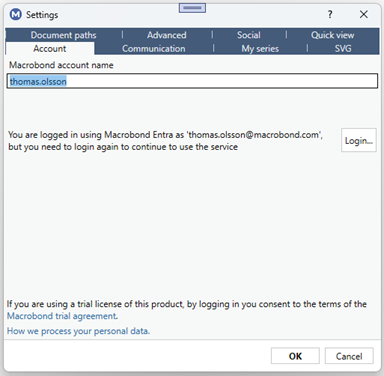Select the Account tab
Viewport: 384px width, 376px height.
coord(50,49)
